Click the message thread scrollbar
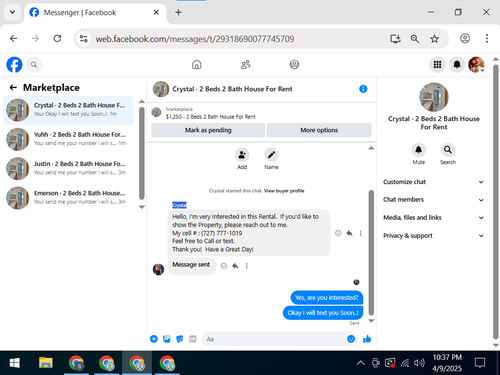 pyautogui.click(x=371, y=252)
